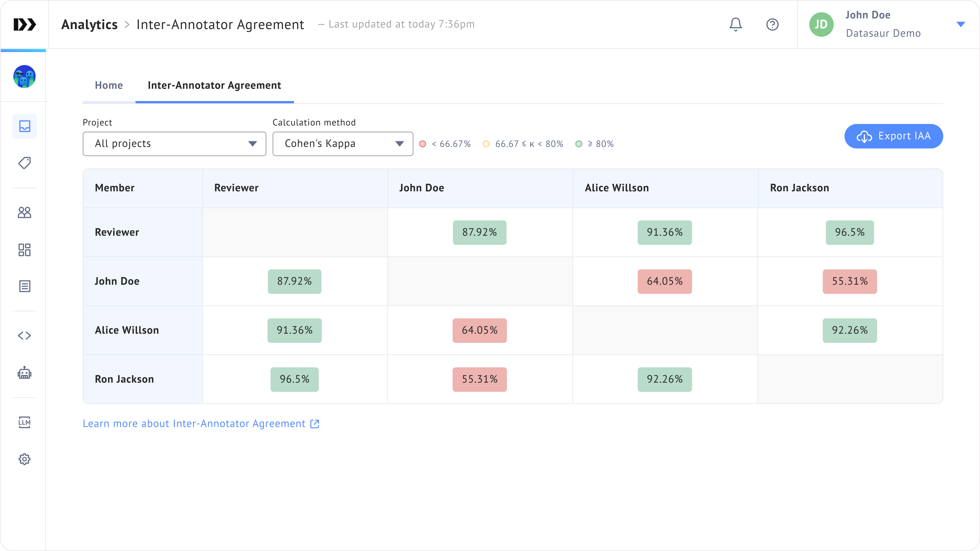Open the robot automation sidebar icon
The height and width of the screenshot is (551, 980).
click(24, 373)
